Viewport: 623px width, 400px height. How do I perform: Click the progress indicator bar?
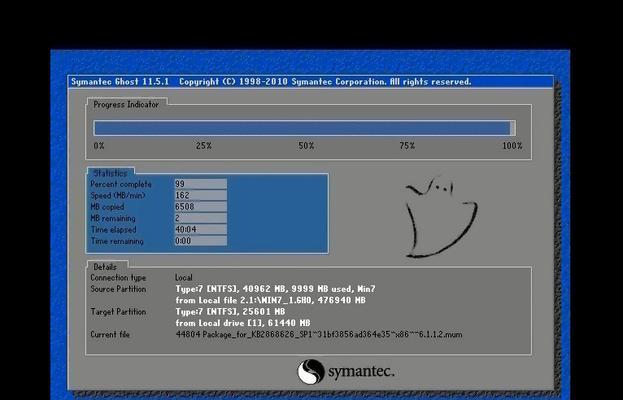305,128
